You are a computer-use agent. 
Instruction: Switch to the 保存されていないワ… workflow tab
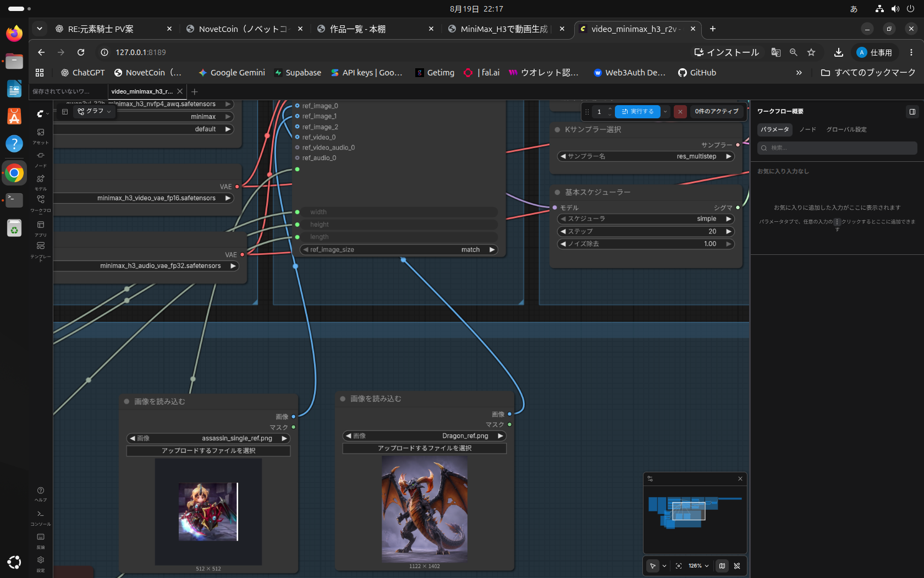(68, 91)
